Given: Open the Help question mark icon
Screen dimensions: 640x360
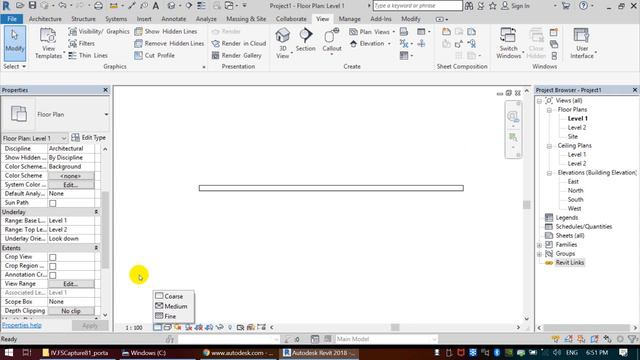Looking at the screenshot, I should 584,6.
